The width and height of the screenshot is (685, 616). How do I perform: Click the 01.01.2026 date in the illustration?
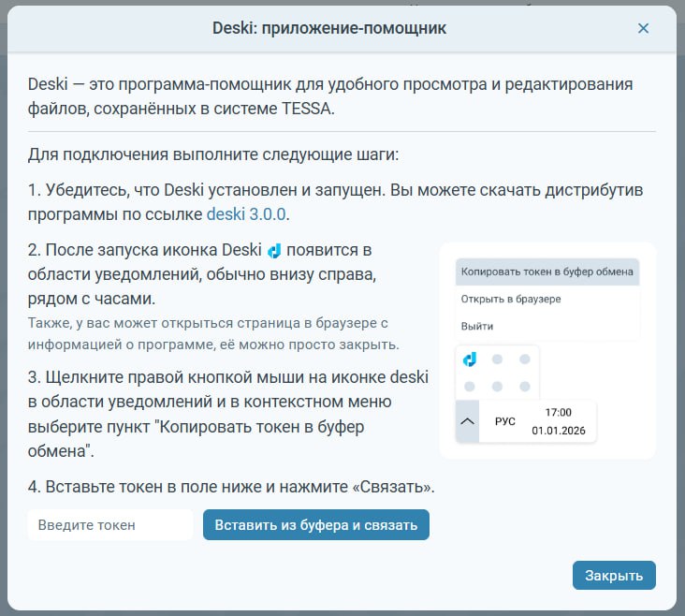coord(558,432)
